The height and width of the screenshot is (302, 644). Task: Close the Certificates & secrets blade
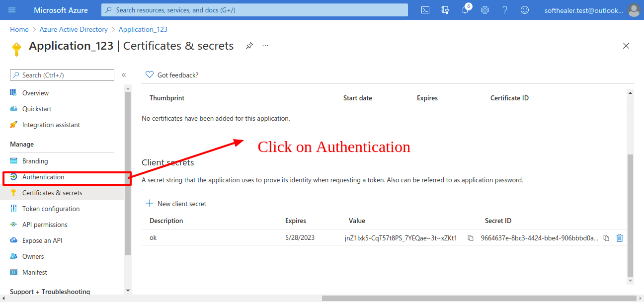626,46
